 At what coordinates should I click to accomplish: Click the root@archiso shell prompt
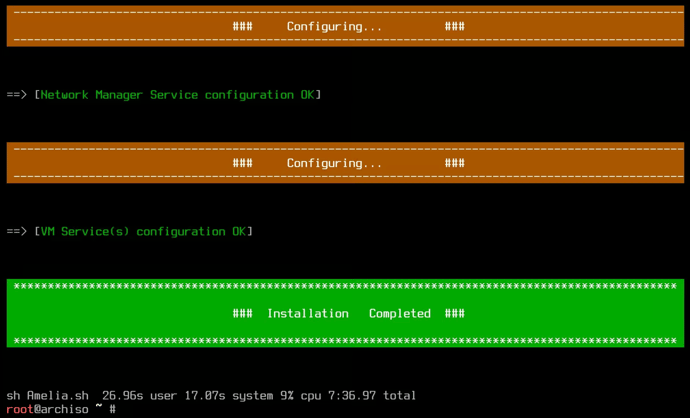coord(61,409)
